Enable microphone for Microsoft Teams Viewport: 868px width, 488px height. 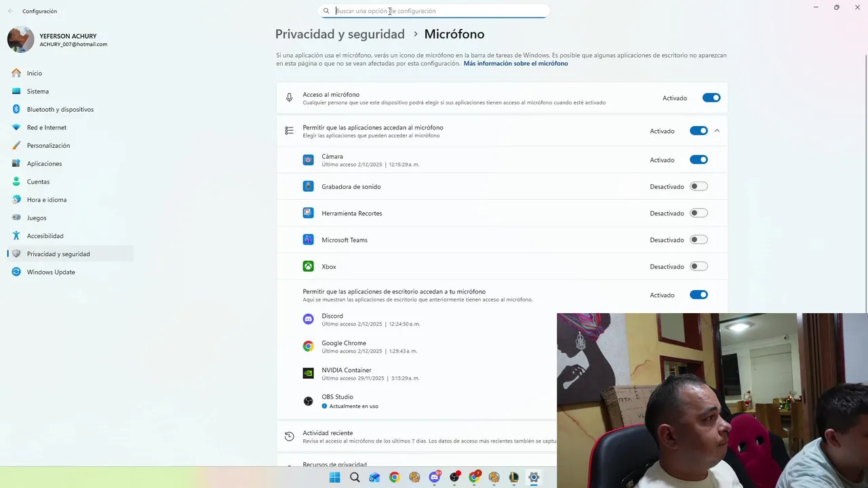point(698,239)
